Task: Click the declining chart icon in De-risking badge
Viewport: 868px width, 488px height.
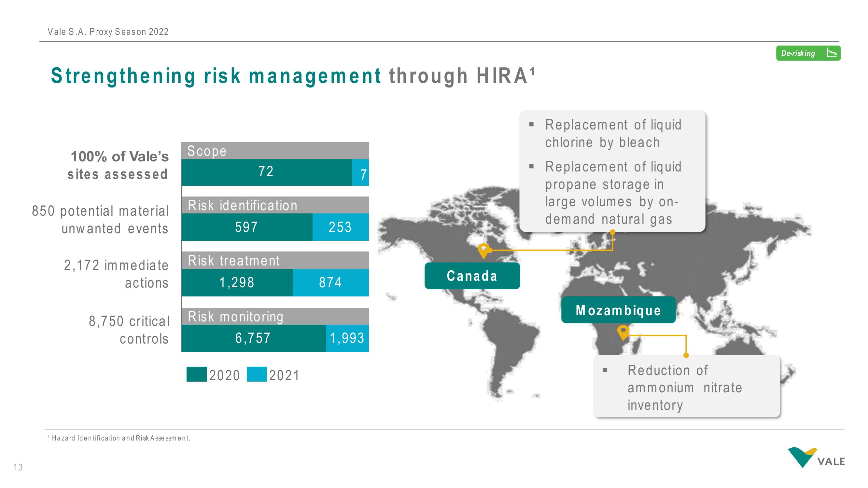Action: pyautogui.click(x=832, y=53)
